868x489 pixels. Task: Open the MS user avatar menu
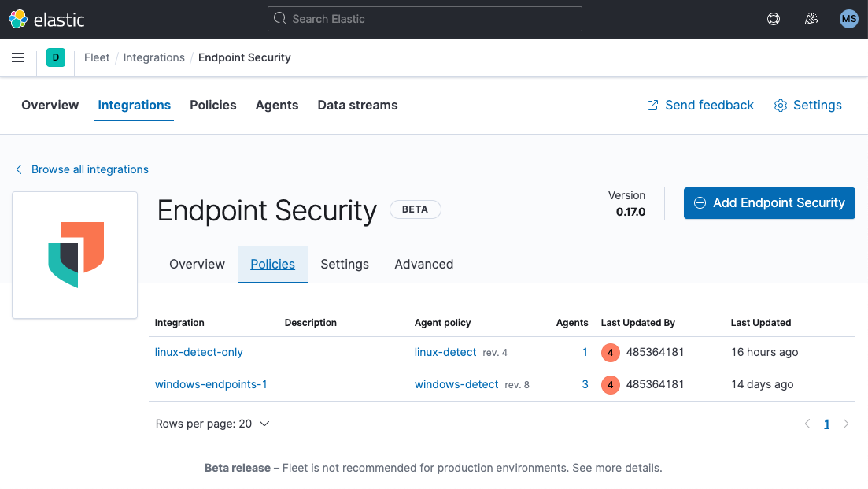[848, 19]
